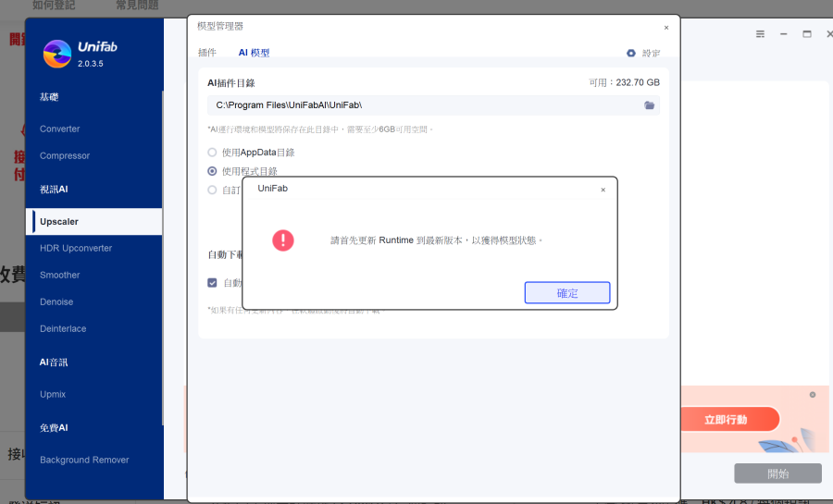Select 使用程式目錄 radio option

click(x=212, y=171)
